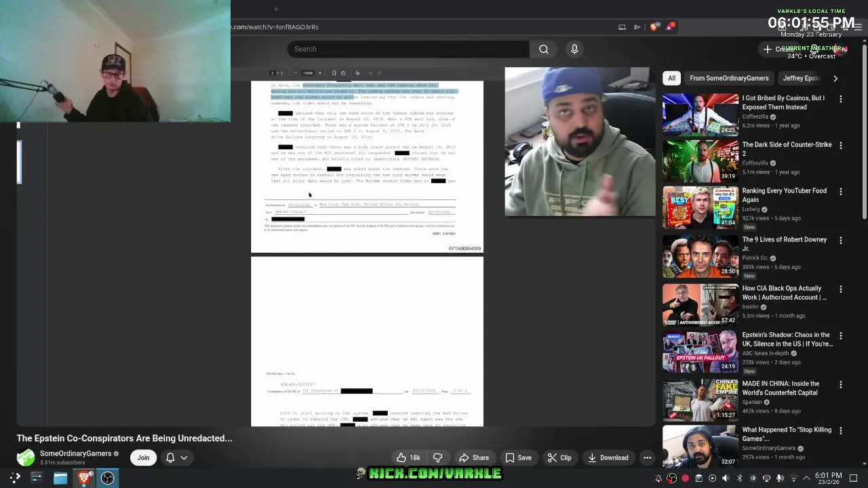Open the screen brightness tray icon
The height and width of the screenshot is (488, 868).
[753, 479]
